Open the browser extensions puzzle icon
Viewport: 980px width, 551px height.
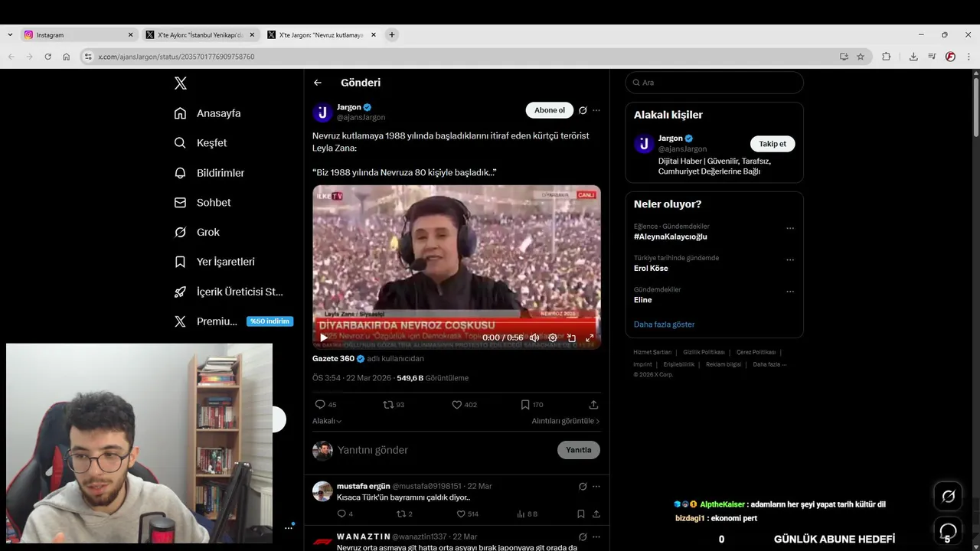887,57
